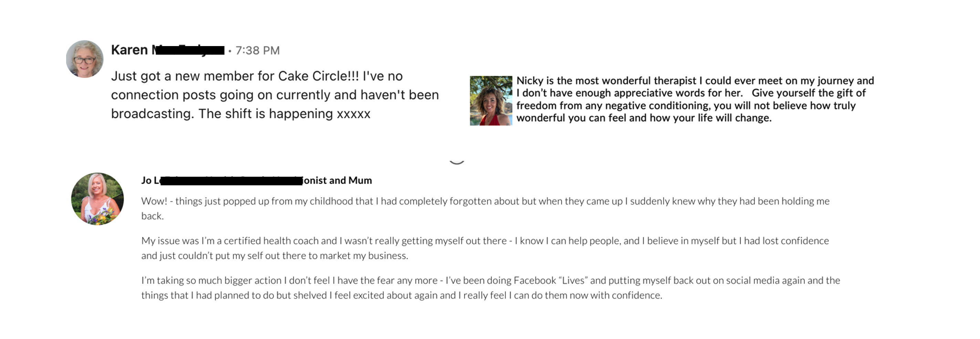980x339 pixels.
Task: Open Jo's profile via her bold name
Action: (x=151, y=180)
